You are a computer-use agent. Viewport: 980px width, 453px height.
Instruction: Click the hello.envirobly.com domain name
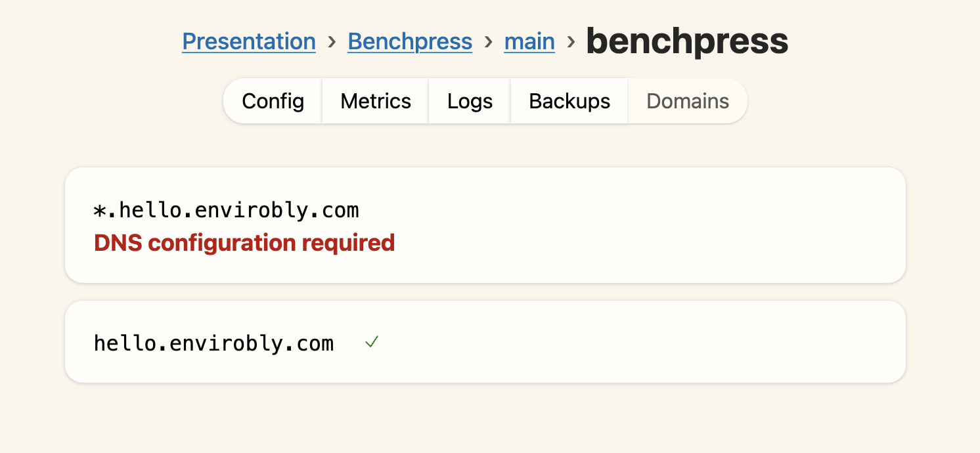pos(213,342)
